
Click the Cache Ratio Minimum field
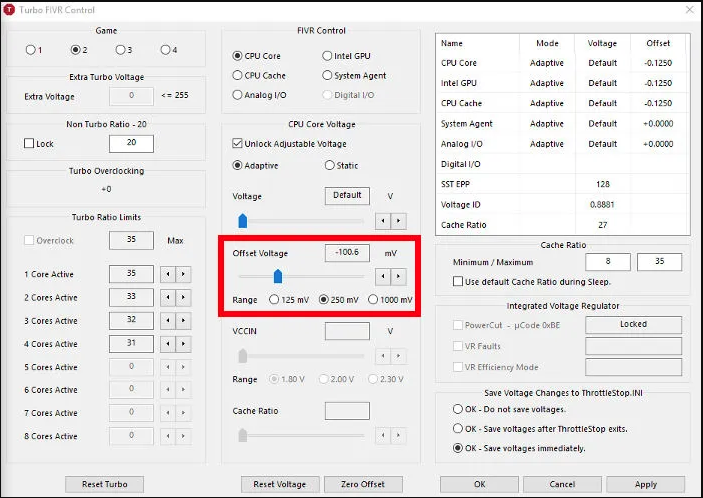click(608, 262)
